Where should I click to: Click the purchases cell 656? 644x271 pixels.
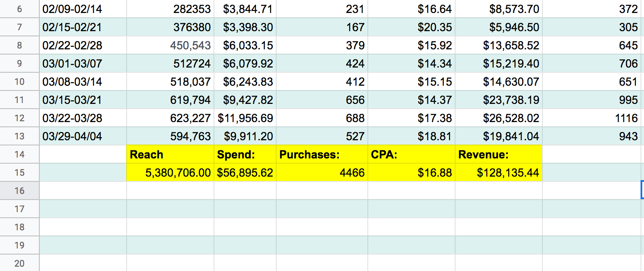pos(322,100)
